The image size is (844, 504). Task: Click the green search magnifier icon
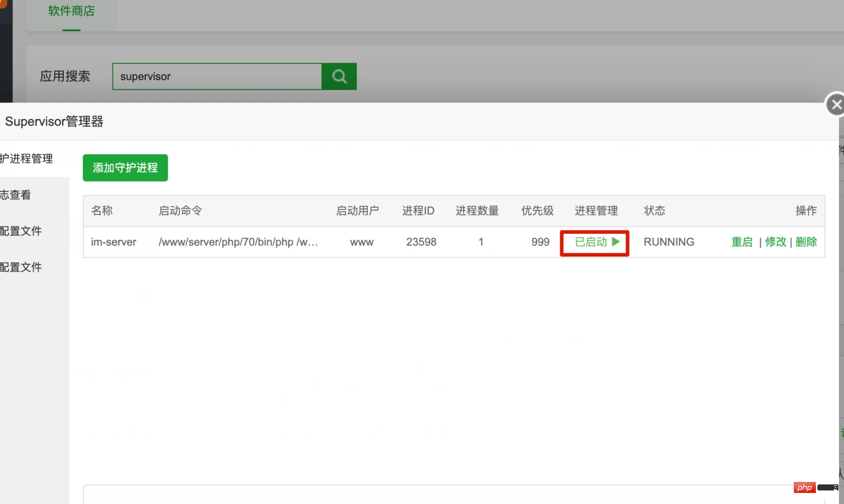click(339, 76)
